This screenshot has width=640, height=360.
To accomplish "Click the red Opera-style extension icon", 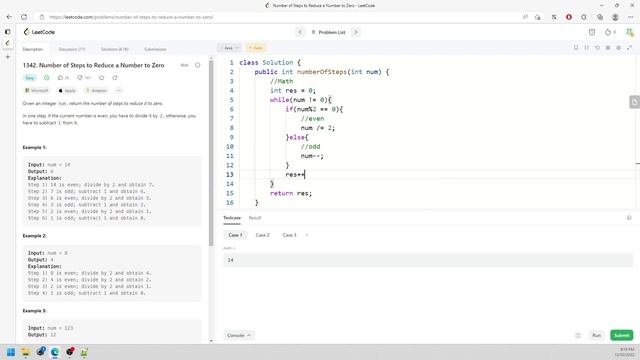I will click(x=569, y=17).
